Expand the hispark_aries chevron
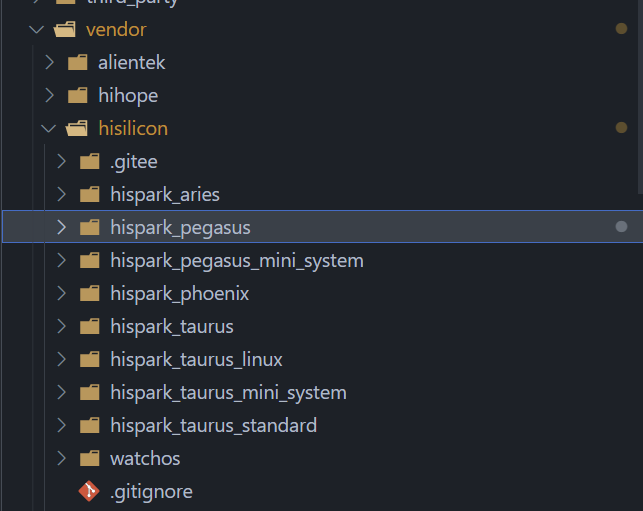The width and height of the screenshot is (643, 511). click(62, 194)
